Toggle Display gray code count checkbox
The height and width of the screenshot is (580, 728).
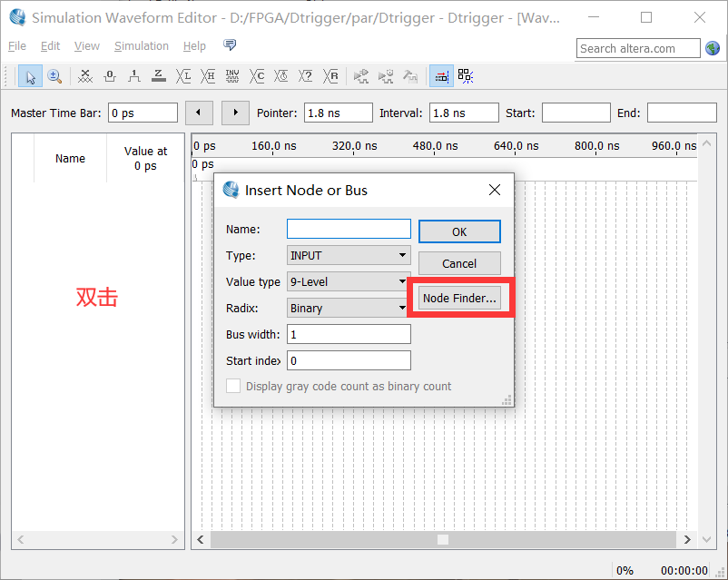pyautogui.click(x=233, y=386)
